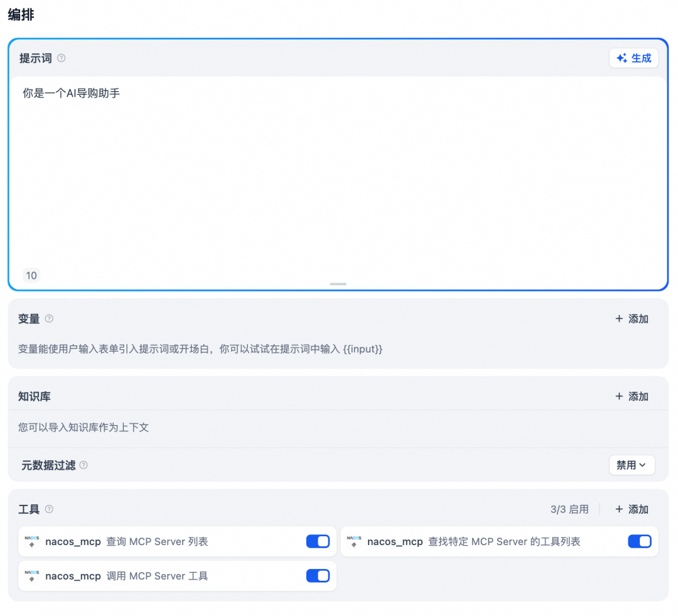Click 添加 in the 工具 section
The image size is (678, 616).
[x=632, y=509]
